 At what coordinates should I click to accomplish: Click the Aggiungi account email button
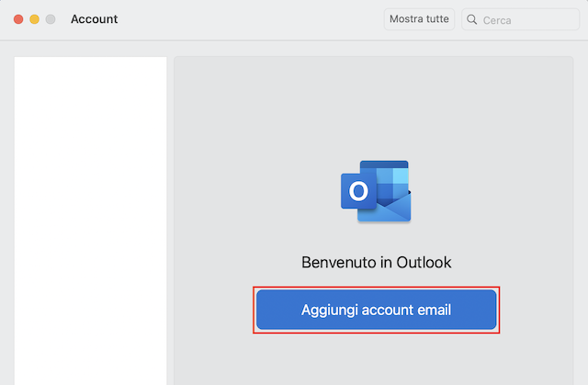click(x=376, y=310)
